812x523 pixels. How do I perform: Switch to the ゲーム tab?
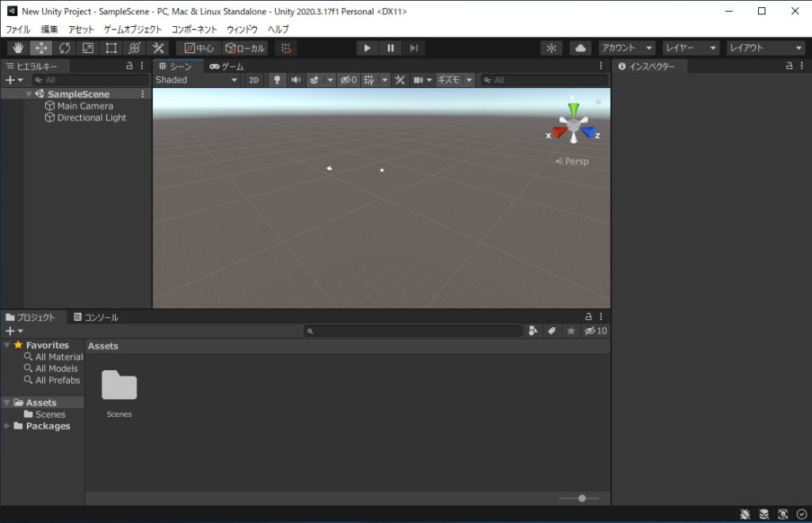[227, 67]
